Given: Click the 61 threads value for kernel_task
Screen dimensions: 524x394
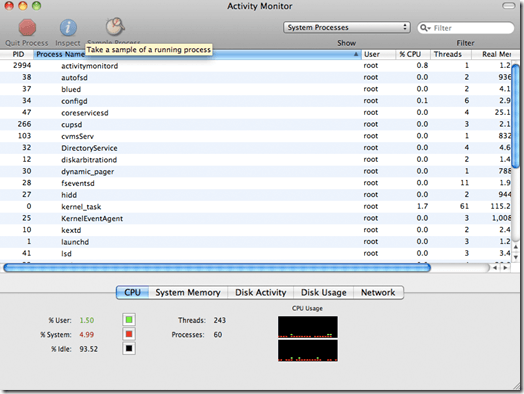Looking at the screenshot, I should point(464,206).
